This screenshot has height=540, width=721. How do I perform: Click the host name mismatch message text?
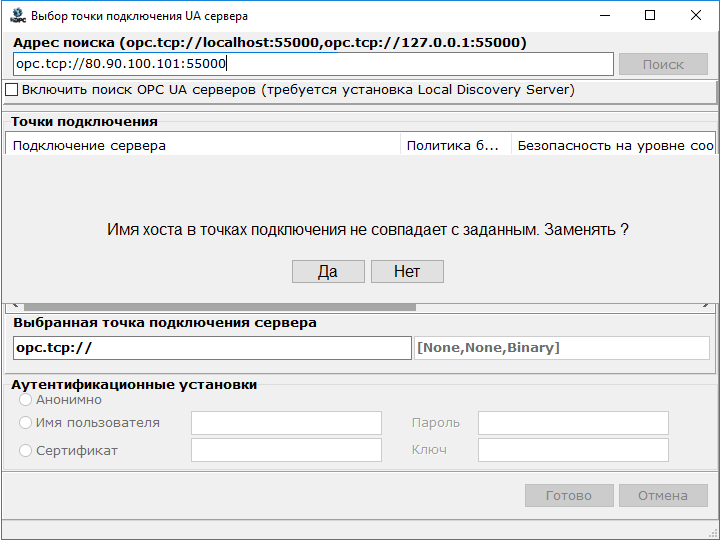pyautogui.click(x=367, y=229)
